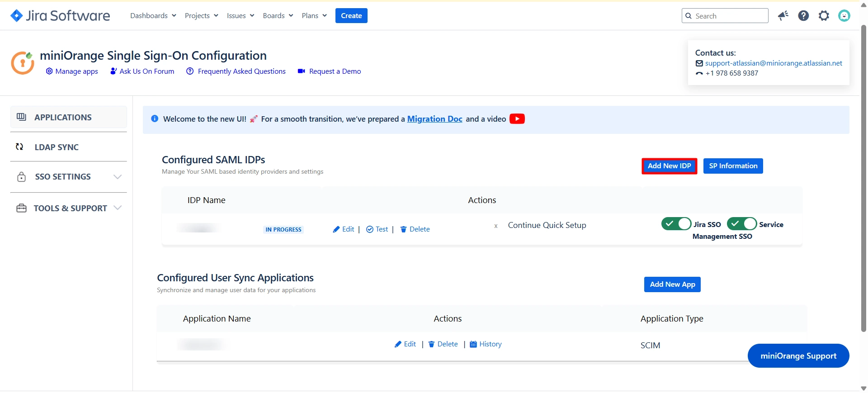Click the feedback megaphone icon

click(783, 16)
